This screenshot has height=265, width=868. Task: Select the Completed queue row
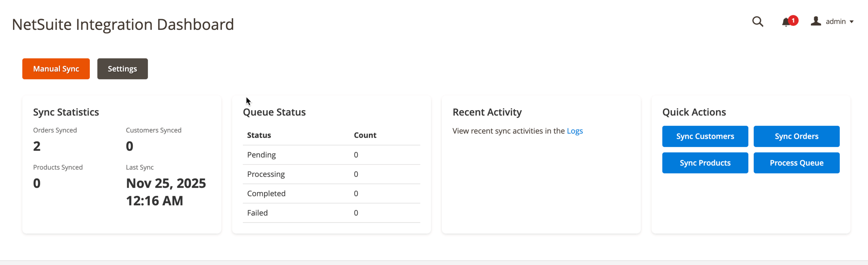coord(331,193)
